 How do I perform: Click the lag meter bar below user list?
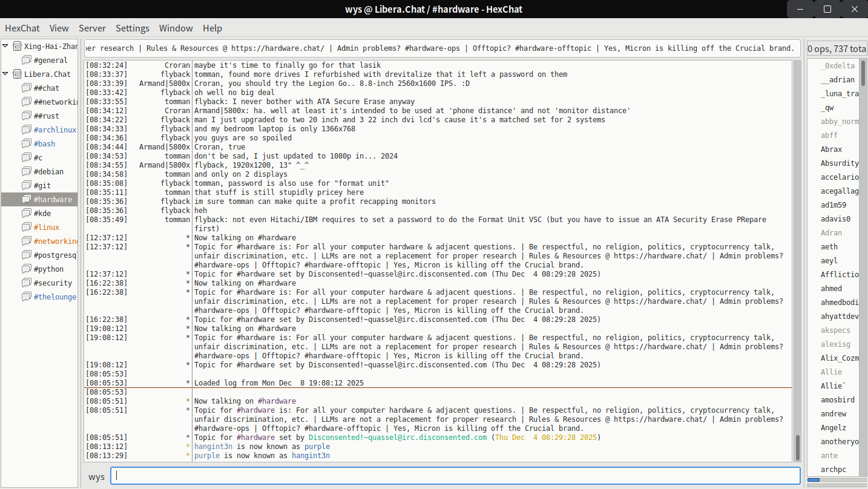point(837,481)
